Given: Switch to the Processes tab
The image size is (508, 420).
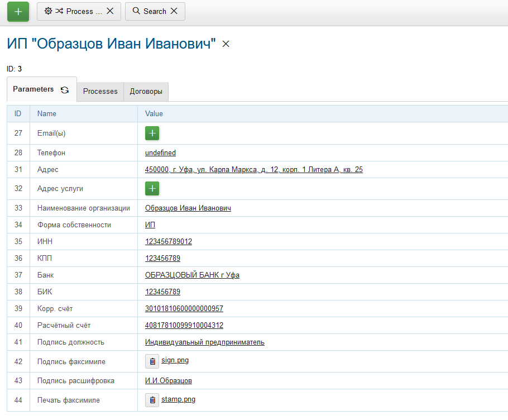Looking at the screenshot, I should click(x=100, y=91).
